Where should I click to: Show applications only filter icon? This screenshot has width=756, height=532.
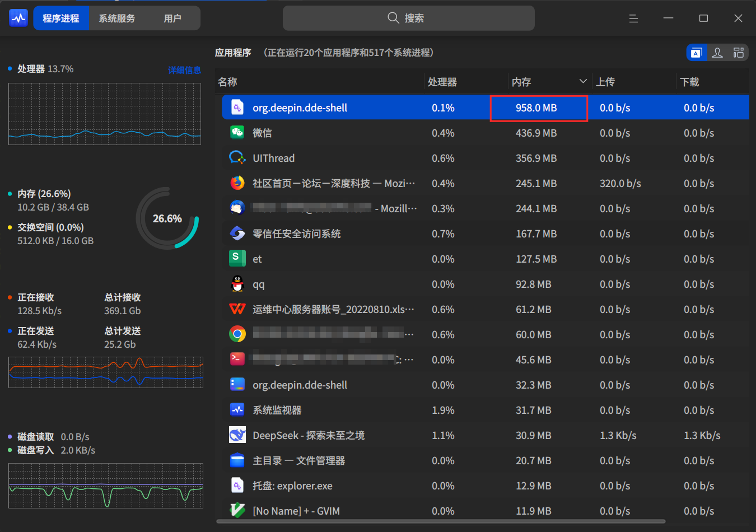click(696, 53)
